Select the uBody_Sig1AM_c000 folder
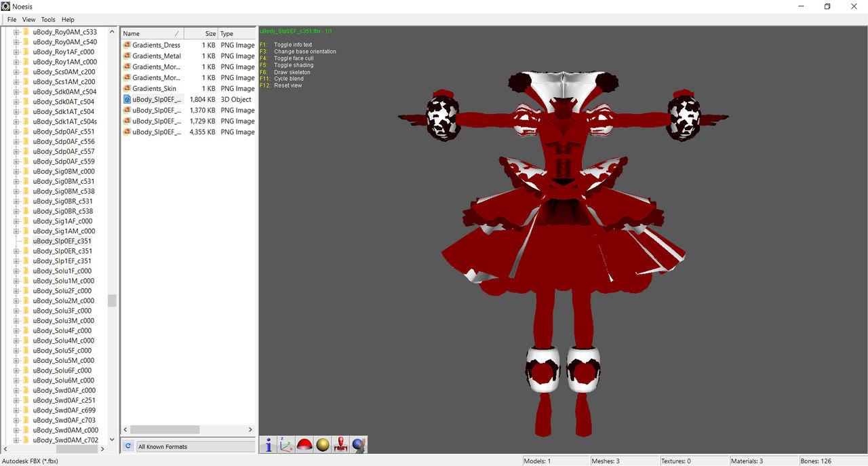Screen dimensions: 868x466 (x=64, y=231)
